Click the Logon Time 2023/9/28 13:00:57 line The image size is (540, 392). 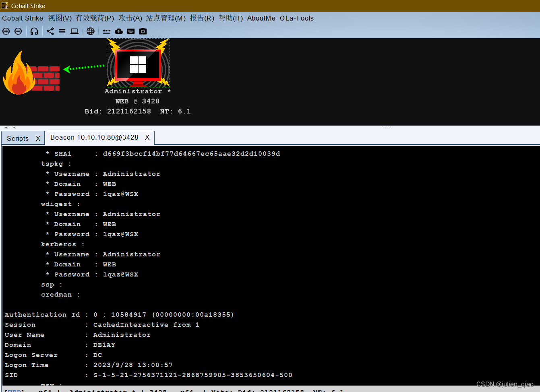[89, 365]
